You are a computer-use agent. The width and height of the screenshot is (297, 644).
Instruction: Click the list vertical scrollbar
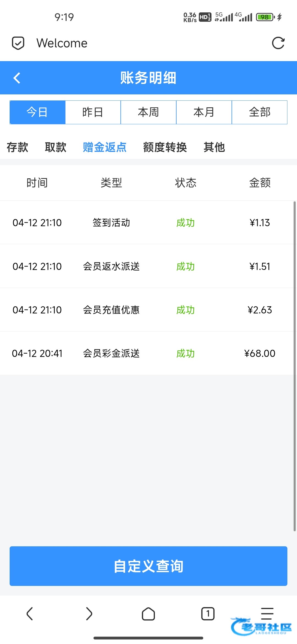295,366
